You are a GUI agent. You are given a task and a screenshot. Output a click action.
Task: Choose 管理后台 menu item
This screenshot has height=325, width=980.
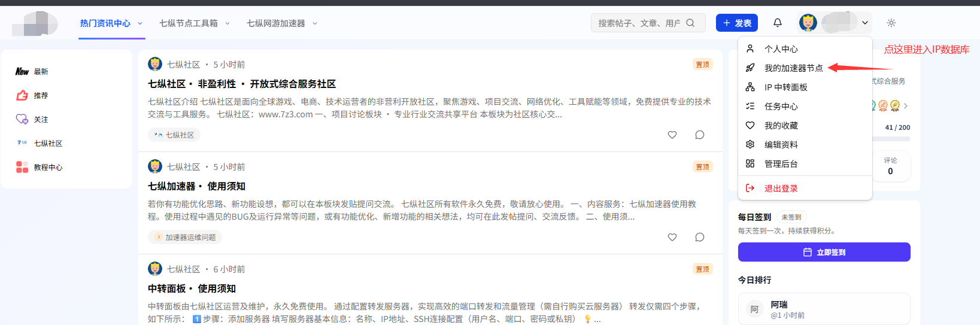pyautogui.click(x=805, y=163)
